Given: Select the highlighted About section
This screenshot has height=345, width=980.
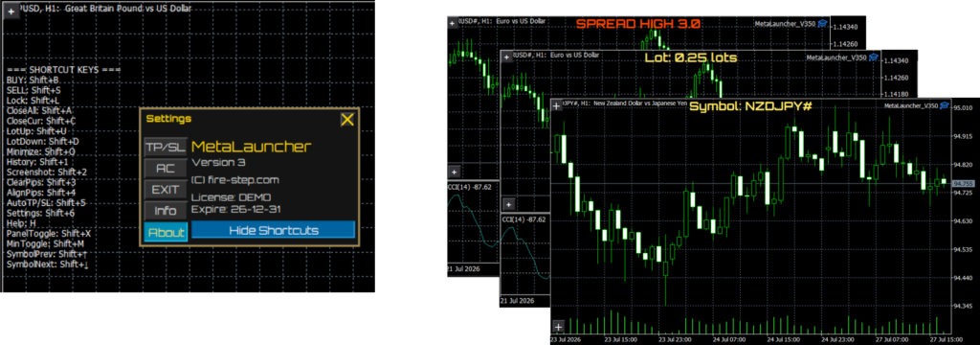Looking at the screenshot, I should click(165, 232).
